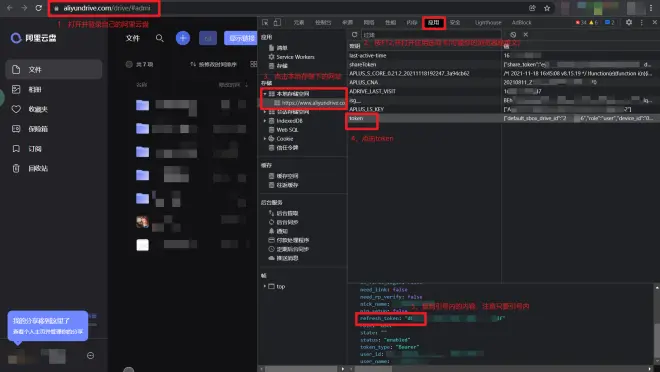Viewport: 660px width, 372px height.
Task: Click the aliyundrive.com address bar
Action: point(107,8)
